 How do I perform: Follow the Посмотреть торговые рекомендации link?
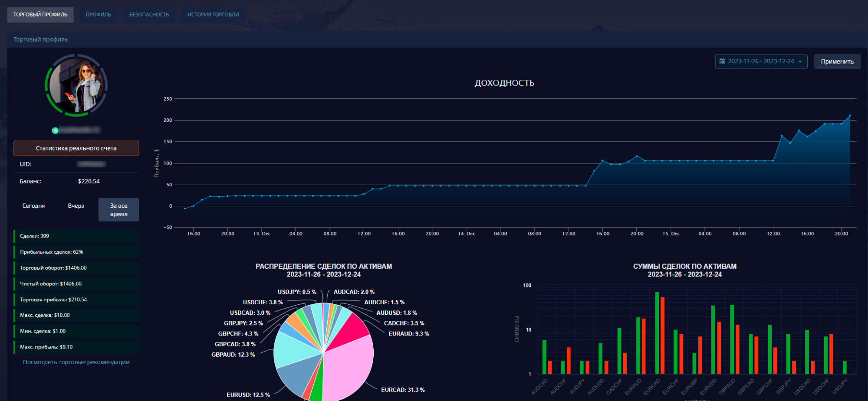76,362
